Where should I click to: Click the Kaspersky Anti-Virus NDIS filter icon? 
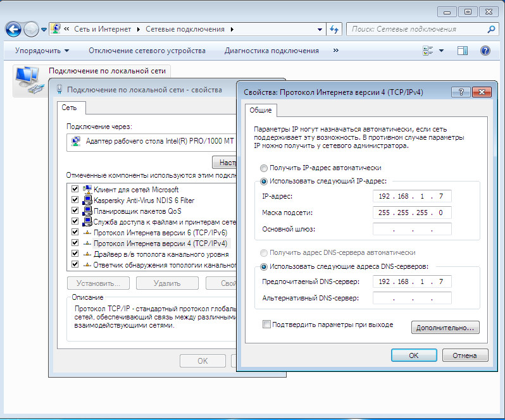coord(87,200)
